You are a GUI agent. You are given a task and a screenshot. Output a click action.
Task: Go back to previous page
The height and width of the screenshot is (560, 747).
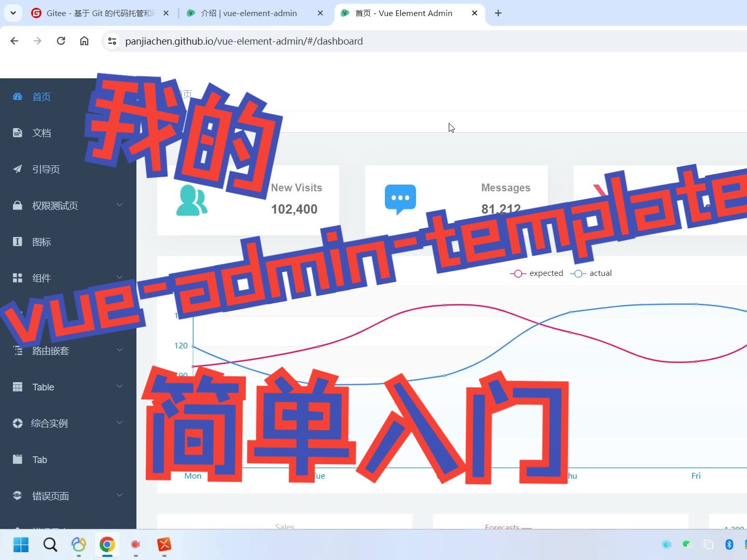15,41
